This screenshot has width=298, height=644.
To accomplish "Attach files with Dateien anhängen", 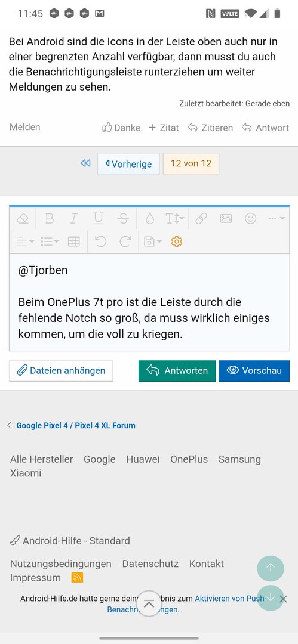I will click(61, 370).
